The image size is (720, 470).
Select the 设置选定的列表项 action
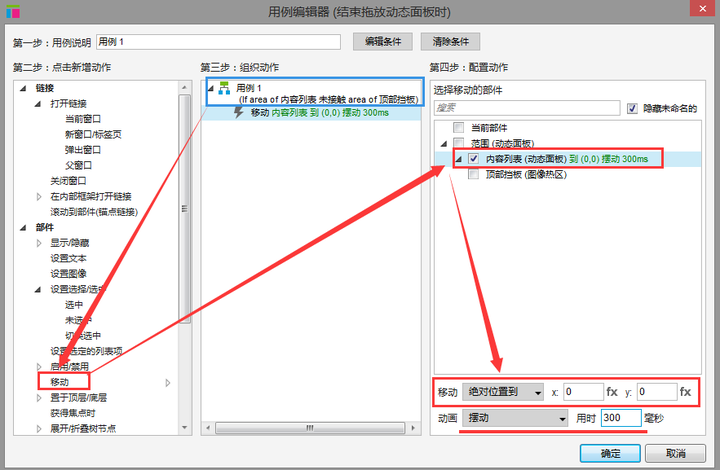click(86, 351)
